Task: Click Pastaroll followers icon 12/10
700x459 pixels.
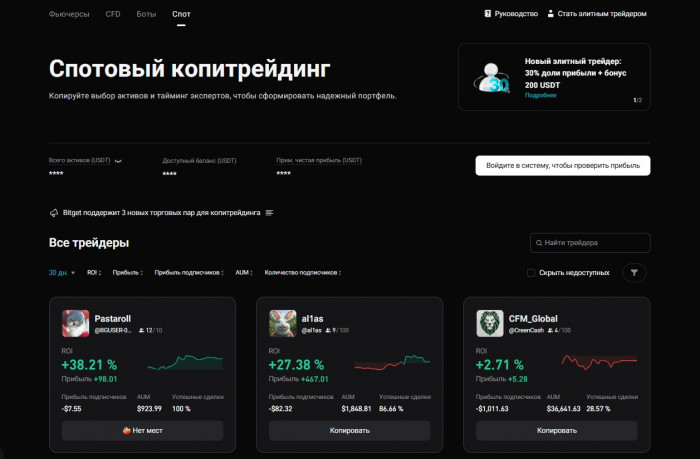Action: [x=142, y=330]
